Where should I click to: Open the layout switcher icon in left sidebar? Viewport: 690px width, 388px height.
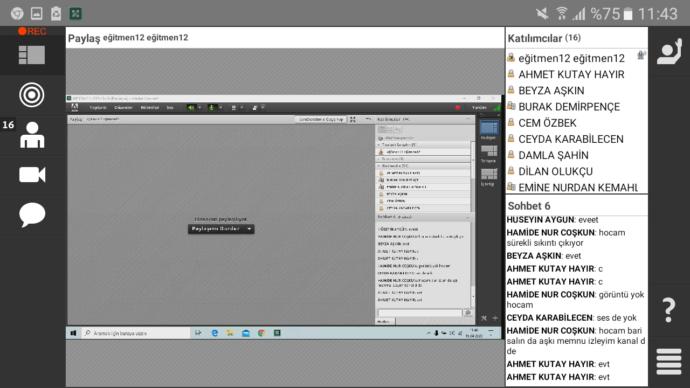click(x=32, y=55)
